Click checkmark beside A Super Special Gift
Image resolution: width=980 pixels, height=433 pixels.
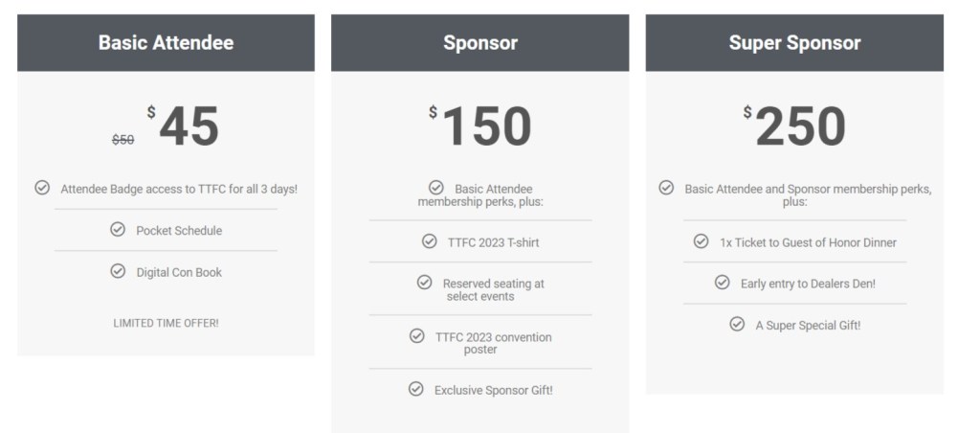(737, 324)
